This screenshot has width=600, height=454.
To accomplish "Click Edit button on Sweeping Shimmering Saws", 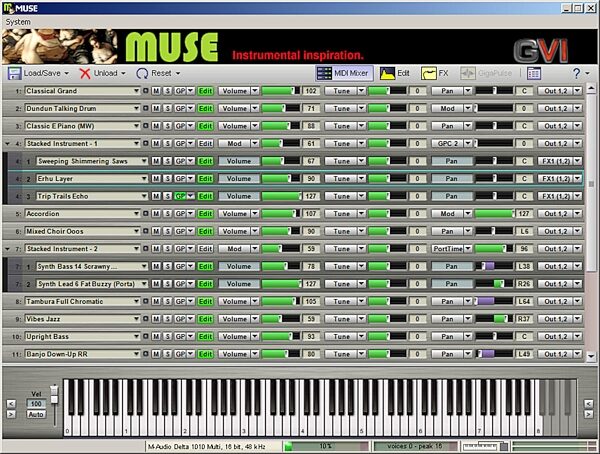I will pyautogui.click(x=205, y=161).
